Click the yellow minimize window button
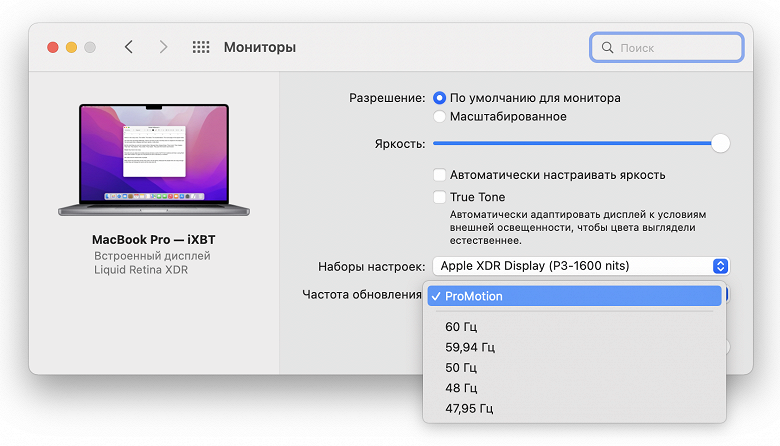Image resolution: width=780 pixels, height=446 pixels. [71, 47]
